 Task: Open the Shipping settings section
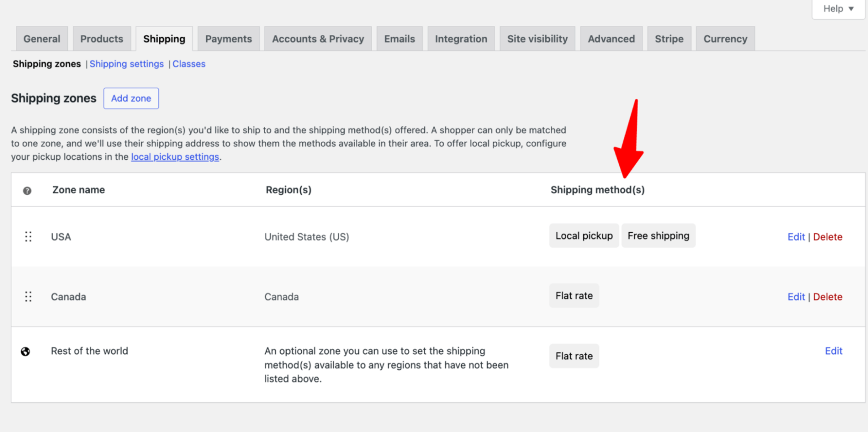click(126, 64)
